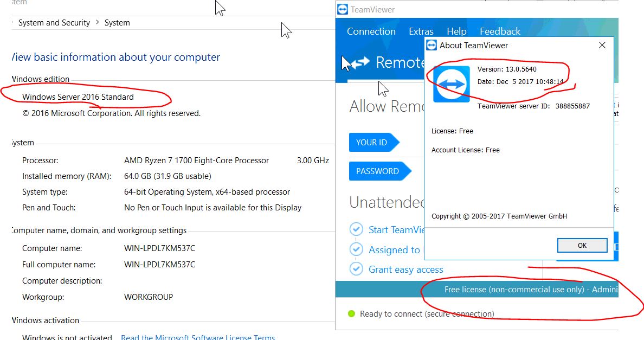
Task: Click No Pen or Touch Input value
Action: click(212, 208)
